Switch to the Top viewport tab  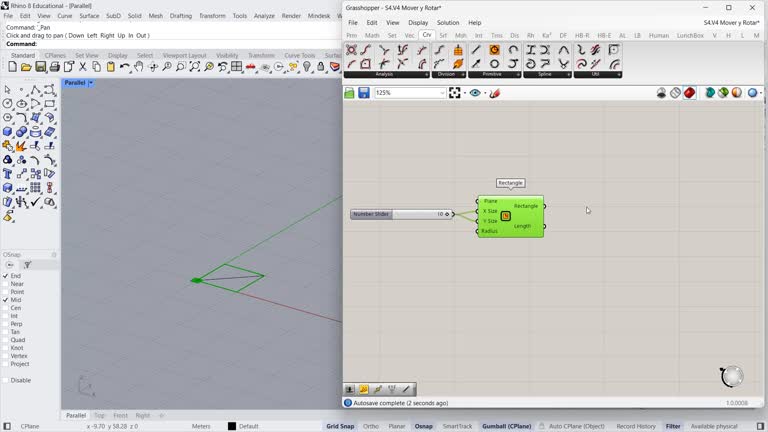pyautogui.click(x=99, y=415)
